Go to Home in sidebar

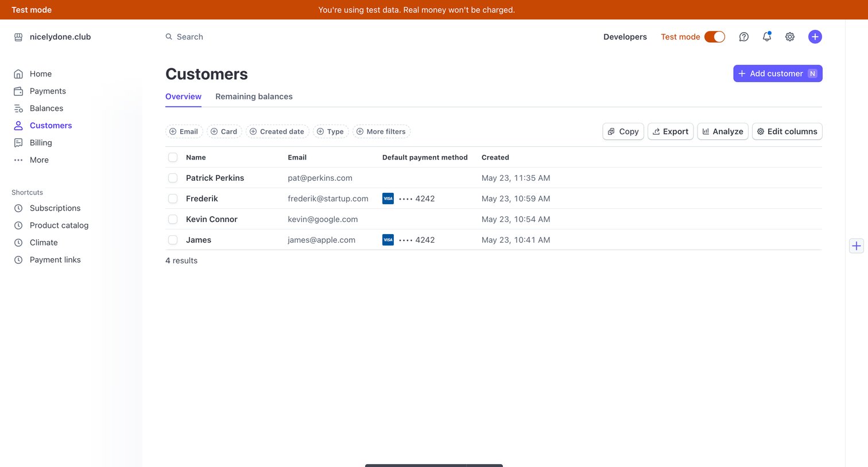[41, 74]
